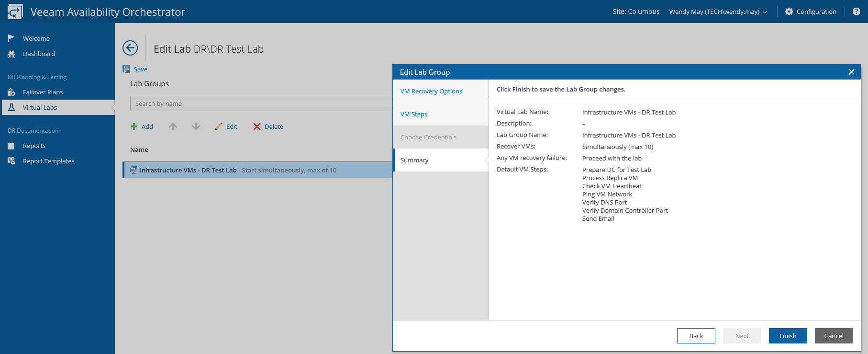This screenshot has height=354, width=868.
Task: Click the 'Ping VM Network' step
Action: click(x=607, y=194)
